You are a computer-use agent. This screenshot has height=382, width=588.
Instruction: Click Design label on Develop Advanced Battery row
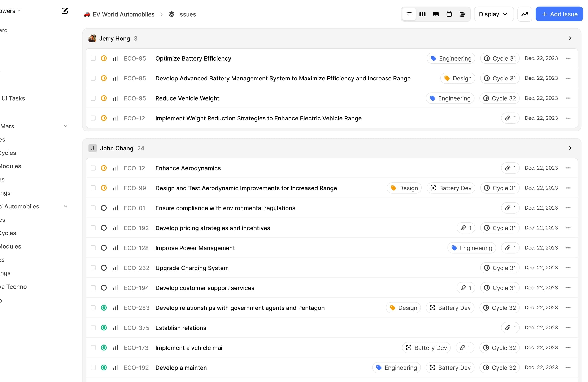click(x=458, y=78)
